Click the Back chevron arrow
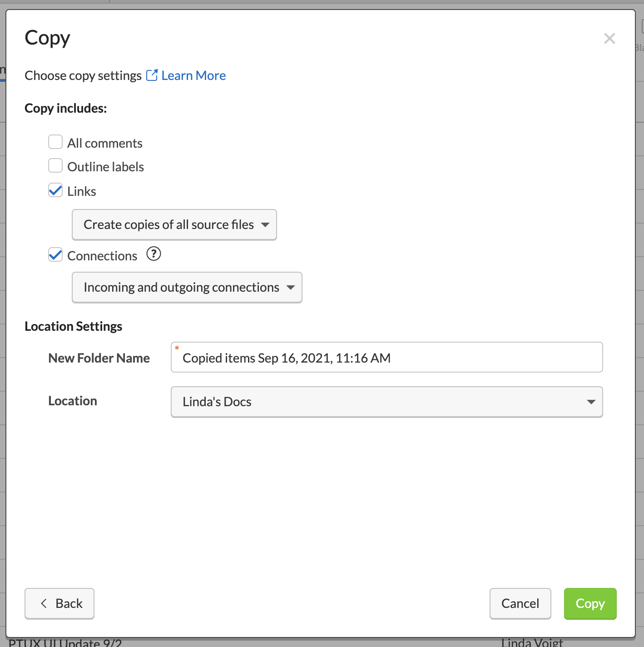This screenshot has width=644, height=647. point(44,603)
